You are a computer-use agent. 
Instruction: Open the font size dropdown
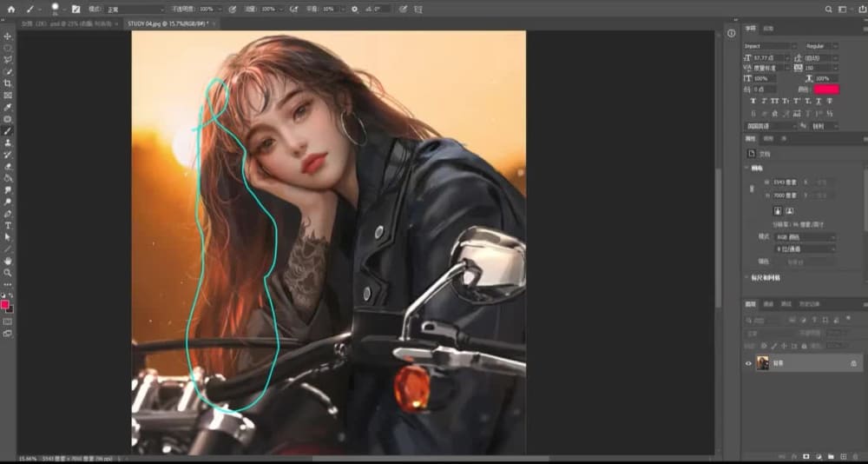[788, 57]
